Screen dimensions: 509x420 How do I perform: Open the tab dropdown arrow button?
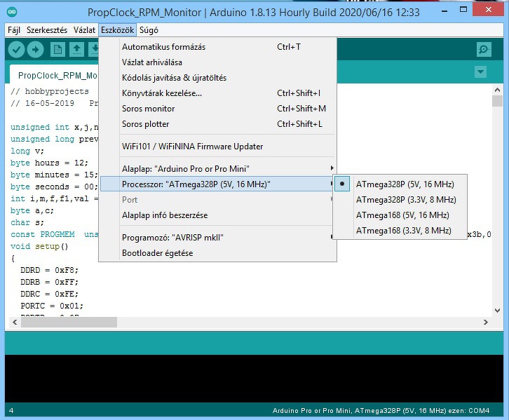pos(480,72)
